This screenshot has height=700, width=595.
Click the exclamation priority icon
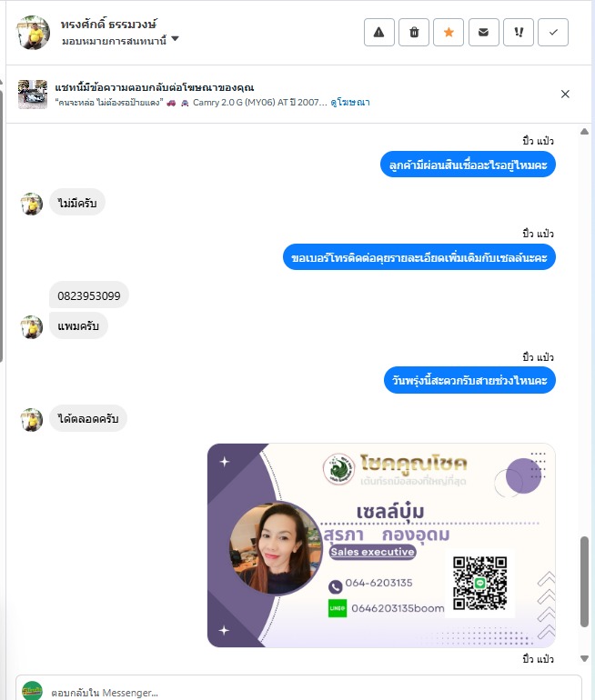[519, 32]
